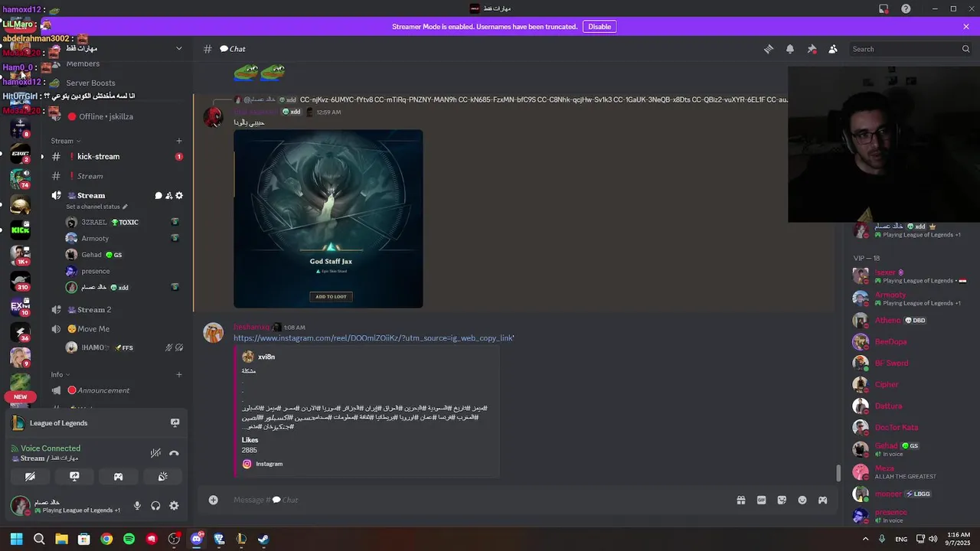Turn on camera
Image resolution: width=980 pixels, height=551 pixels.
pos(30,476)
